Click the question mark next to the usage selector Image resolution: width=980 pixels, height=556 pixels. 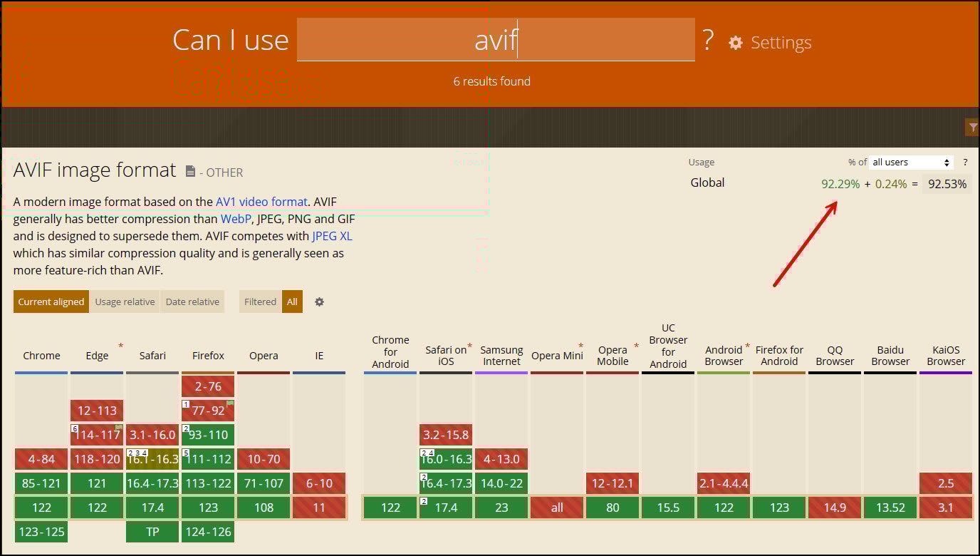coord(965,162)
